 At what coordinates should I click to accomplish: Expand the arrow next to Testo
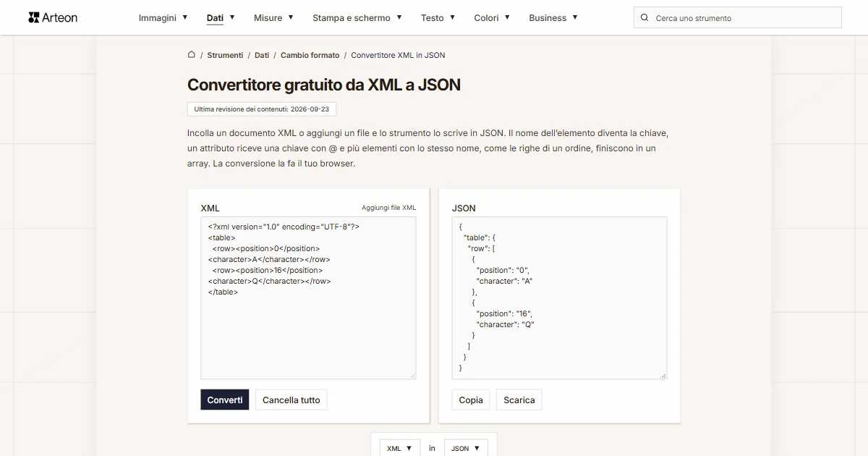click(x=453, y=17)
